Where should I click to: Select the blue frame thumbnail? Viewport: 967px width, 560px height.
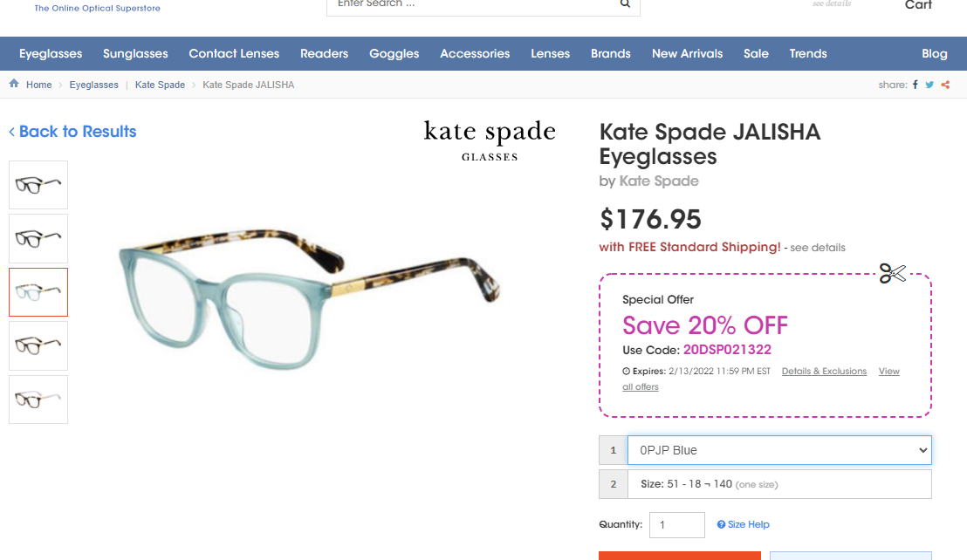click(38, 292)
